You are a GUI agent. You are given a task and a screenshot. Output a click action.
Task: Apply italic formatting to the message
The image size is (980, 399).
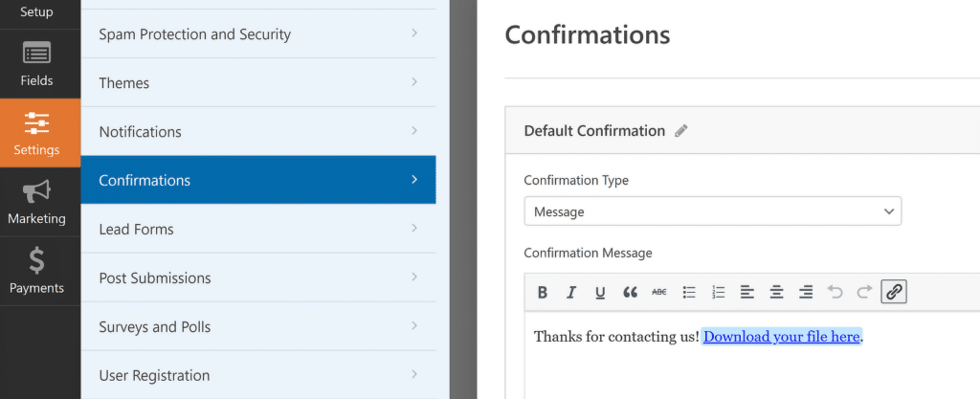(x=570, y=292)
